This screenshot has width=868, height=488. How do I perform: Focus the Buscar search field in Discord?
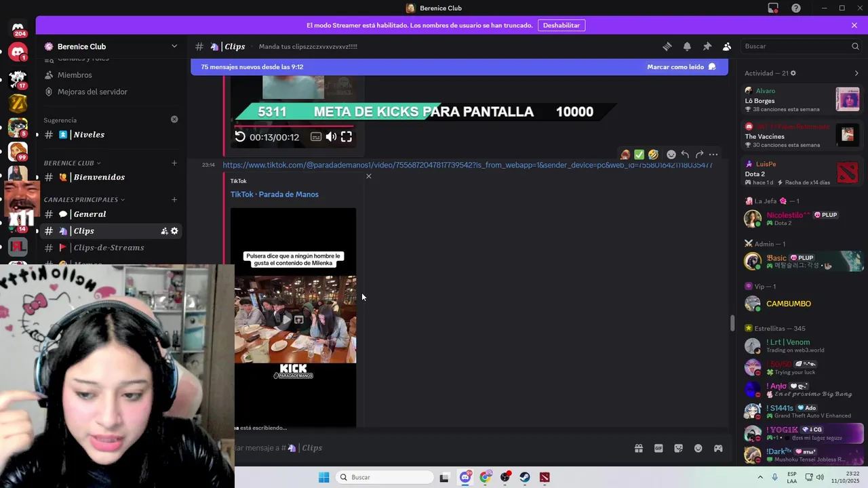click(801, 46)
